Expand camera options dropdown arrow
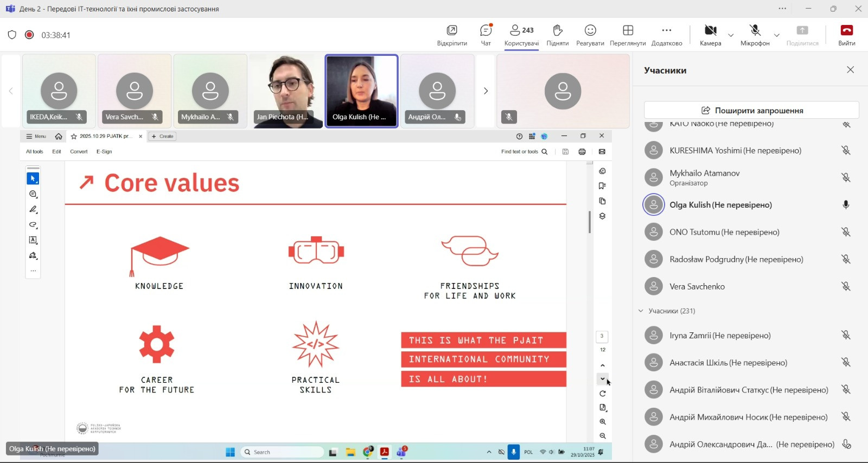Viewport: 868px width, 463px height. pos(731,35)
